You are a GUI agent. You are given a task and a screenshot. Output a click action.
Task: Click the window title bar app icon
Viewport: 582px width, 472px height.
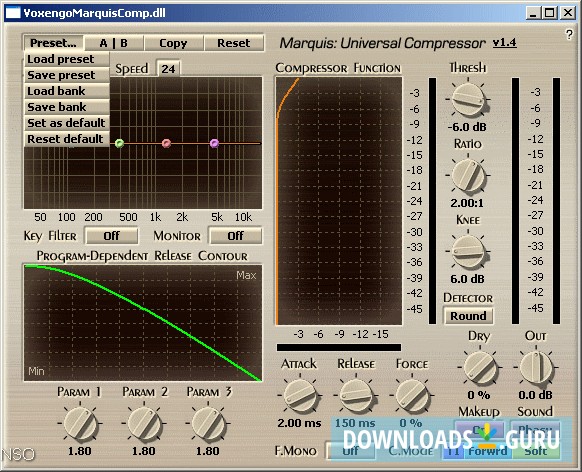[13, 13]
